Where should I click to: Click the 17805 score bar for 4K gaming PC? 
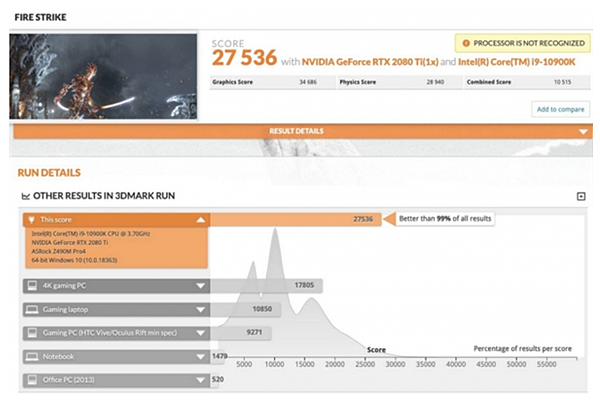(x=266, y=285)
